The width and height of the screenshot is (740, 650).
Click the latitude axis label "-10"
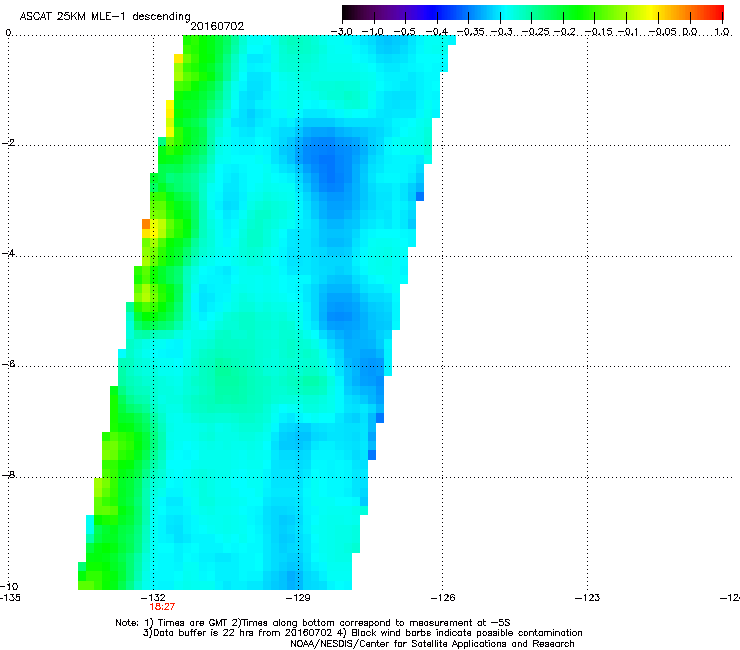point(9,586)
